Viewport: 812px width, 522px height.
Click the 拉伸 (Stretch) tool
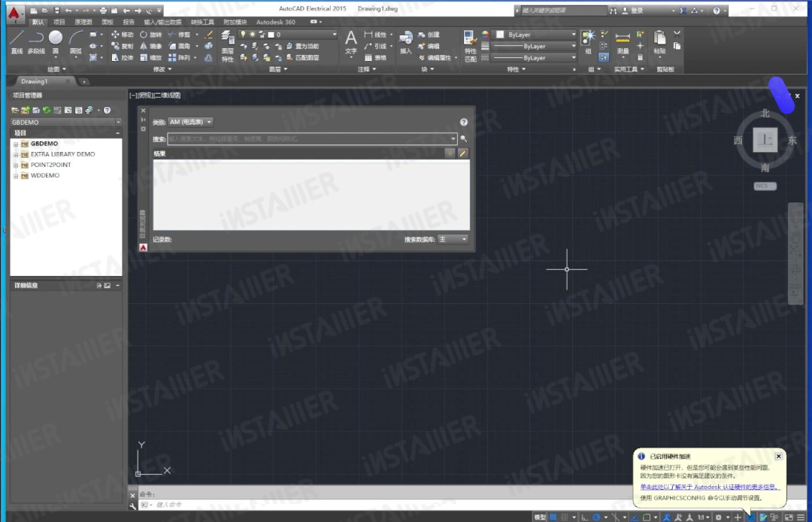coord(123,57)
